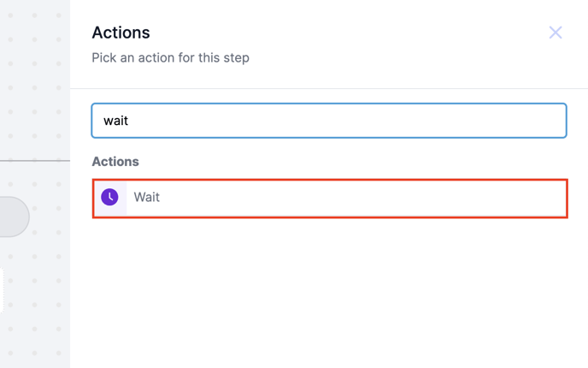The image size is (588, 368).
Task: Select the Wait action from results
Action: tap(329, 198)
